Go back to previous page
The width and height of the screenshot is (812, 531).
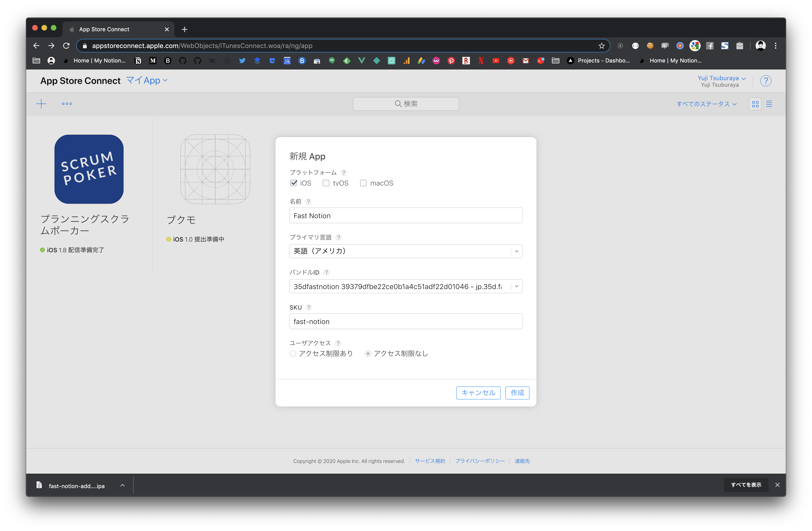36,46
